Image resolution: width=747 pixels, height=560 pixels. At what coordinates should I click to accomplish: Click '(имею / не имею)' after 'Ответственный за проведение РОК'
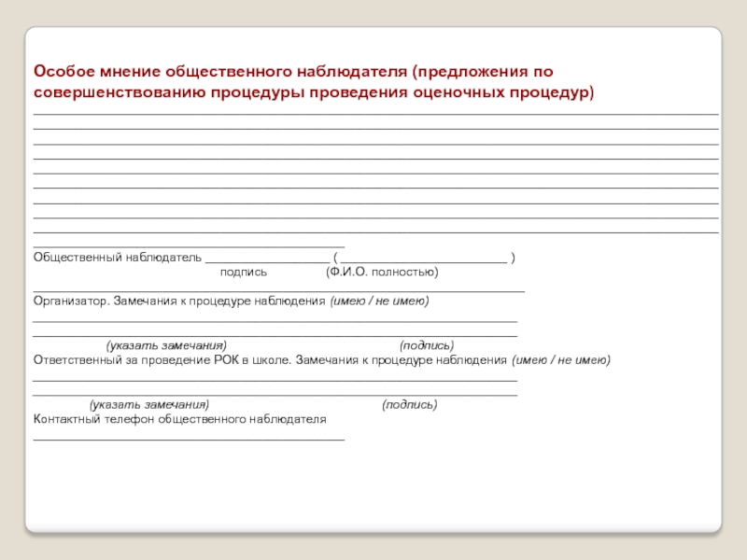[x=561, y=360]
